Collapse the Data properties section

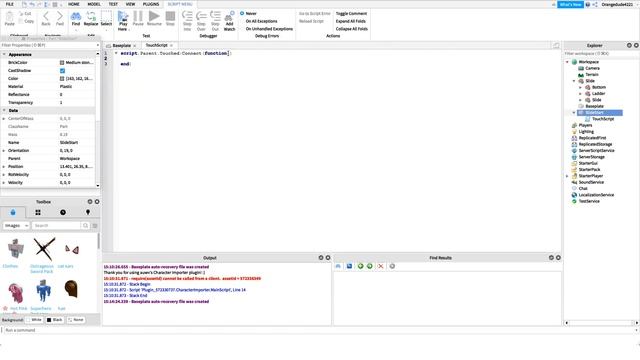click(x=4, y=110)
